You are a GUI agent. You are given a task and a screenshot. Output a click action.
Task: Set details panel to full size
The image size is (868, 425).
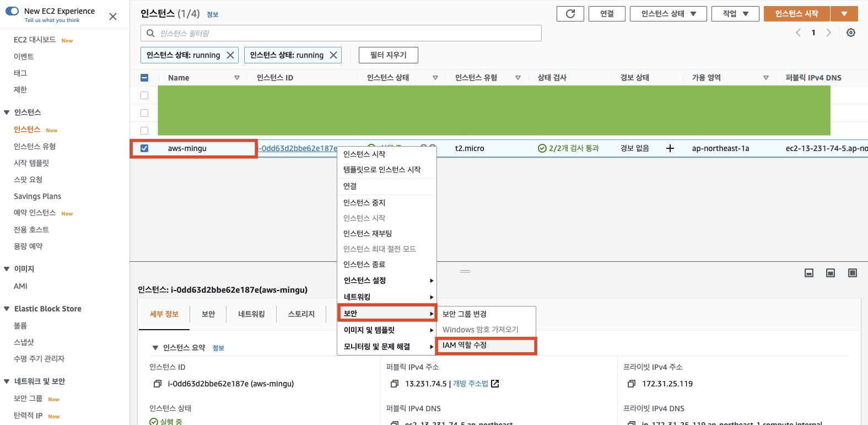click(x=853, y=273)
